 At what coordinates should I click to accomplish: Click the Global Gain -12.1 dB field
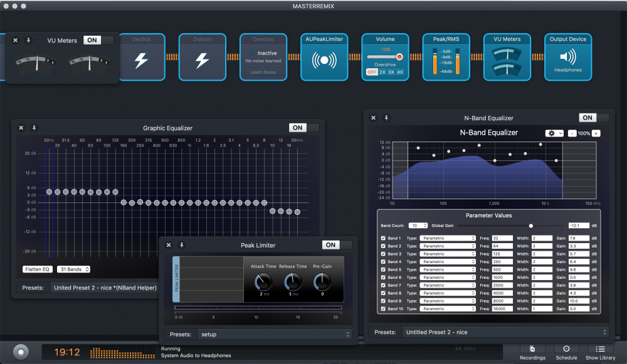pos(579,226)
